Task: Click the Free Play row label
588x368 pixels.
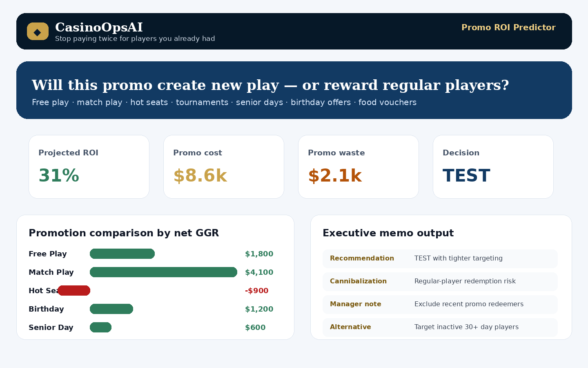Action: tap(48, 254)
